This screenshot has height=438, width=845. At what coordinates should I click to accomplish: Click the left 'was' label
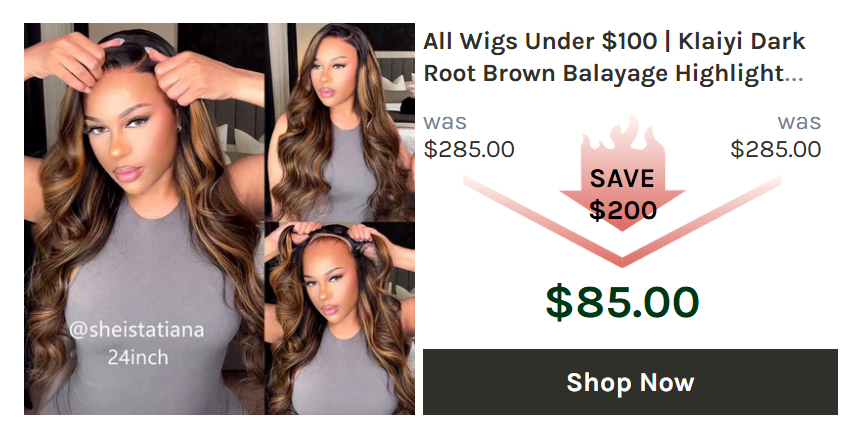[x=445, y=122]
